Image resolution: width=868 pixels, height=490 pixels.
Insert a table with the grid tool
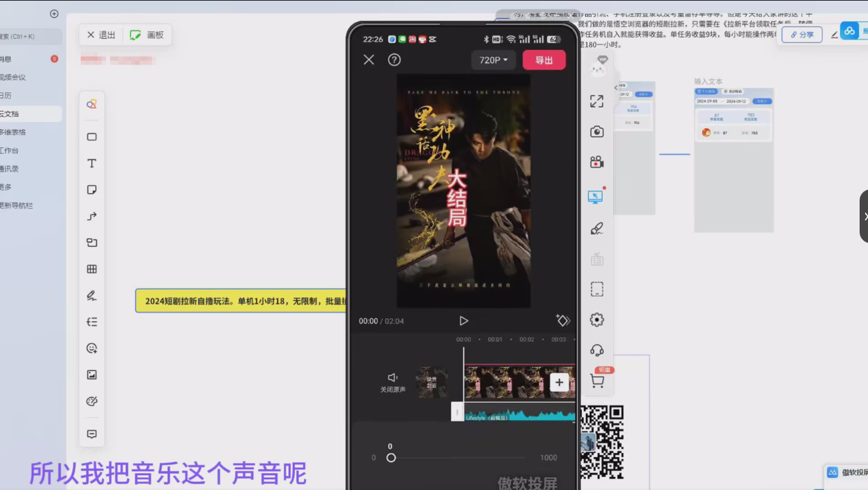(92, 269)
